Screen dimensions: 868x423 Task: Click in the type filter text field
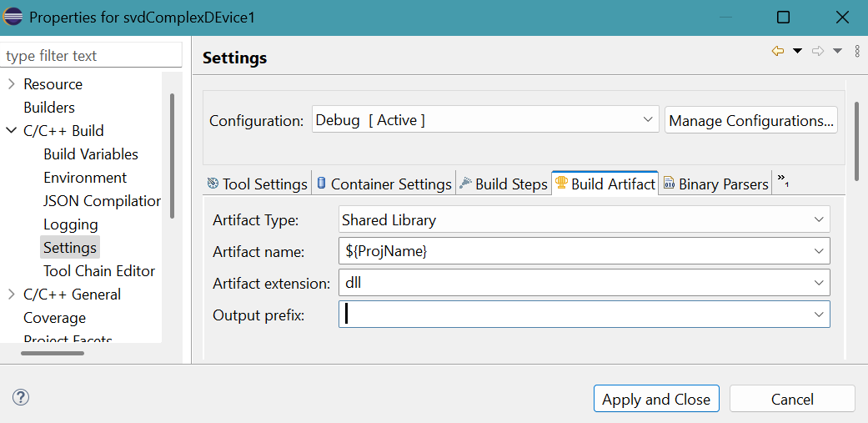click(x=90, y=56)
